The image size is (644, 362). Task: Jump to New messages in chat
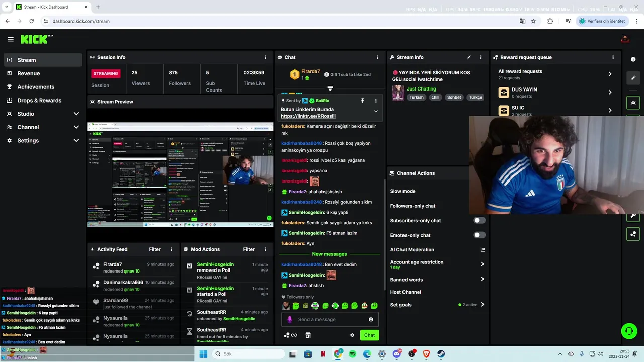(x=330, y=254)
